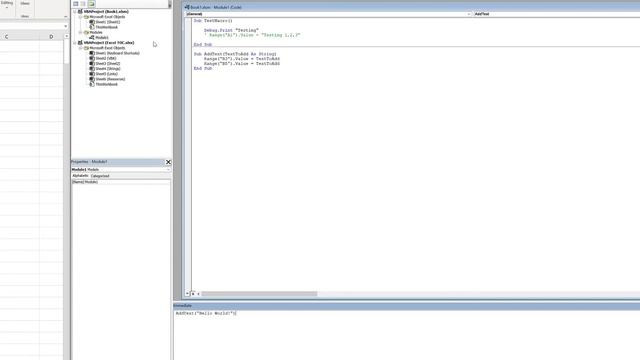Collapse the VBAProject (Book1.xlsm) node
Screen dimensions: 640x360
tap(75, 12)
